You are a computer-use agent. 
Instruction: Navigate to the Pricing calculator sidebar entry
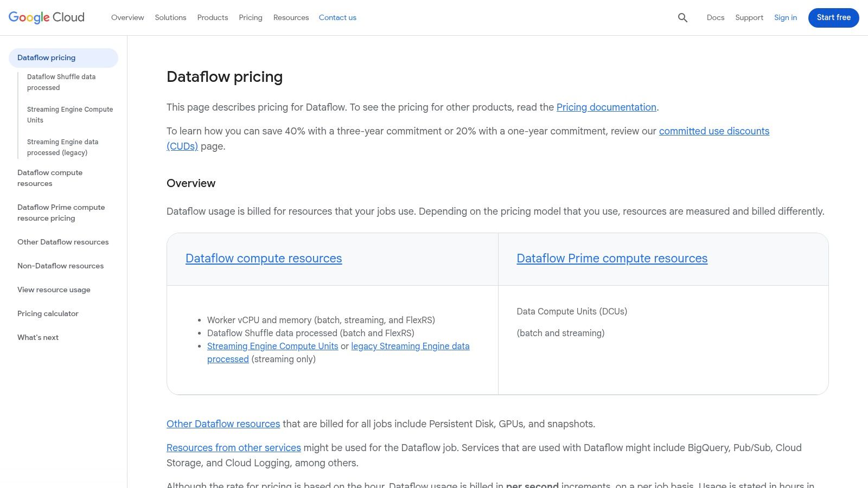click(x=48, y=313)
